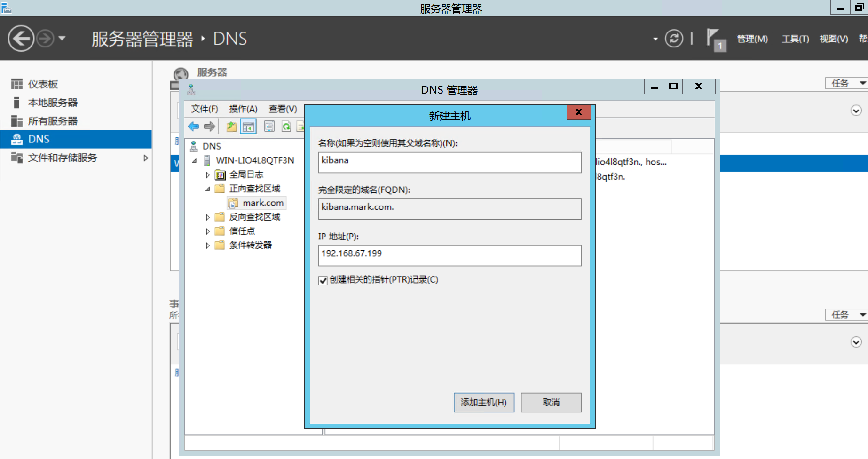Expand the 文件和存储服务 submenu arrow

(x=146, y=158)
